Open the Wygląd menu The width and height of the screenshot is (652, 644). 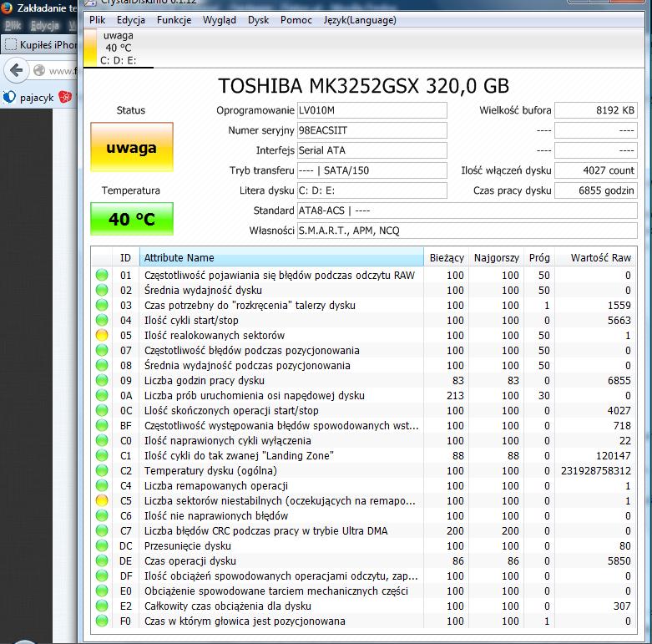(x=220, y=20)
